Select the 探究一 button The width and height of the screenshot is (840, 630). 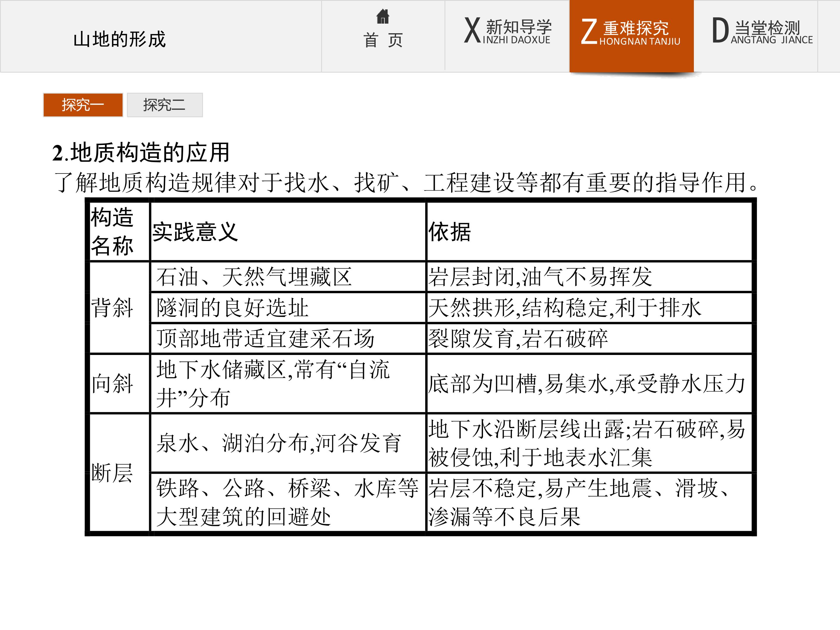tap(83, 105)
